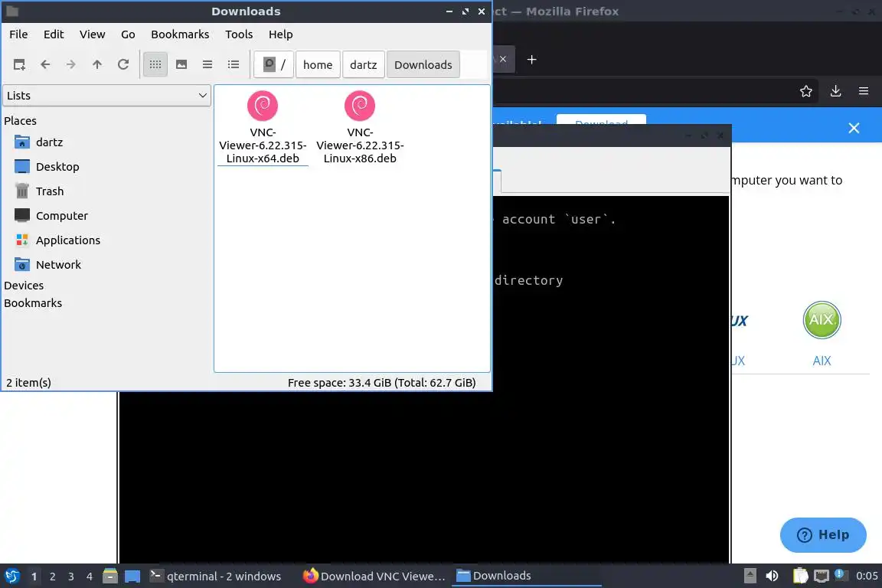This screenshot has width=882, height=588.
Task: Click the AIX platform icon
Action: (822, 320)
